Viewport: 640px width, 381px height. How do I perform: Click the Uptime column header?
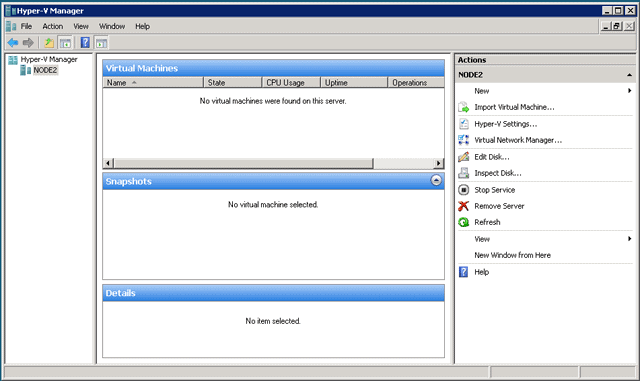click(354, 83)
